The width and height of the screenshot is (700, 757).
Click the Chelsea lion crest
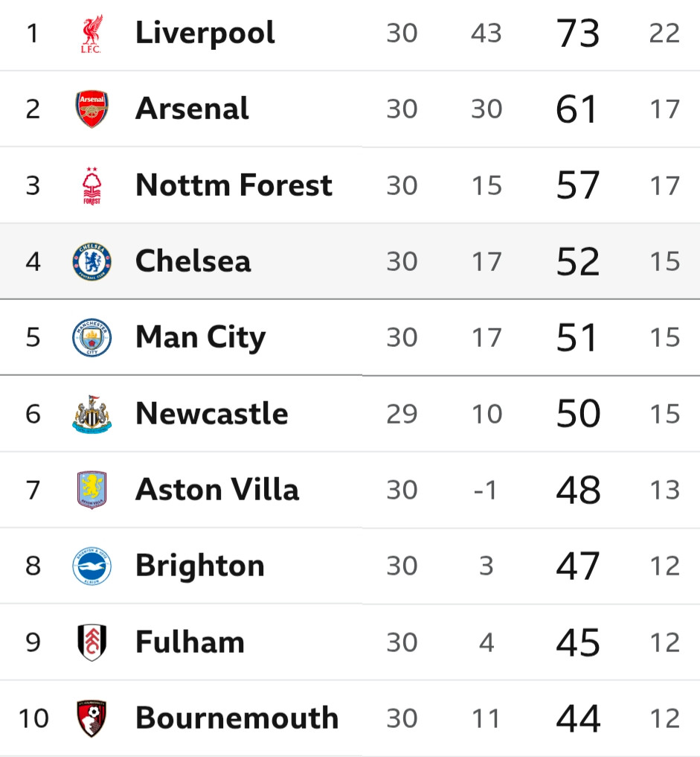[91, 262]
